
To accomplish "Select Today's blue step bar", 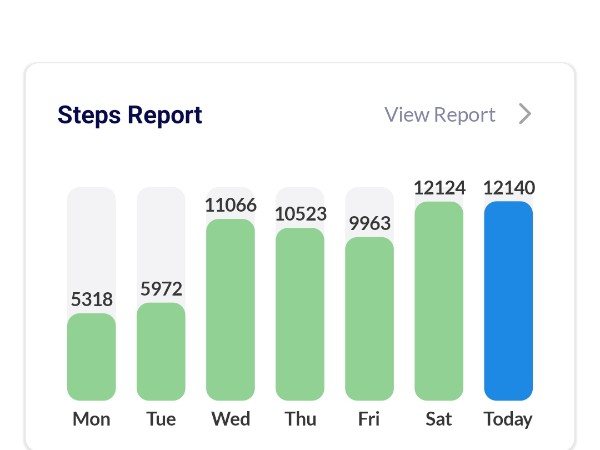I will tap(508, 300).
